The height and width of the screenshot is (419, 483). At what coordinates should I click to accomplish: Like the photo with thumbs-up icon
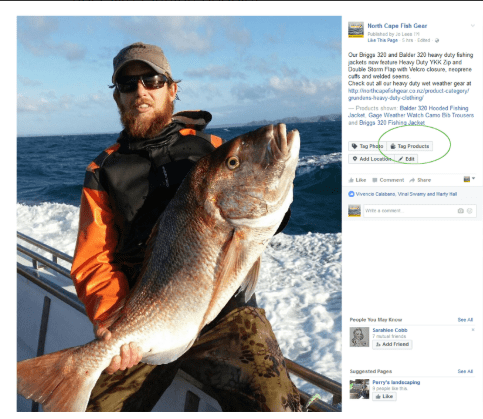[x=357, y=180]
